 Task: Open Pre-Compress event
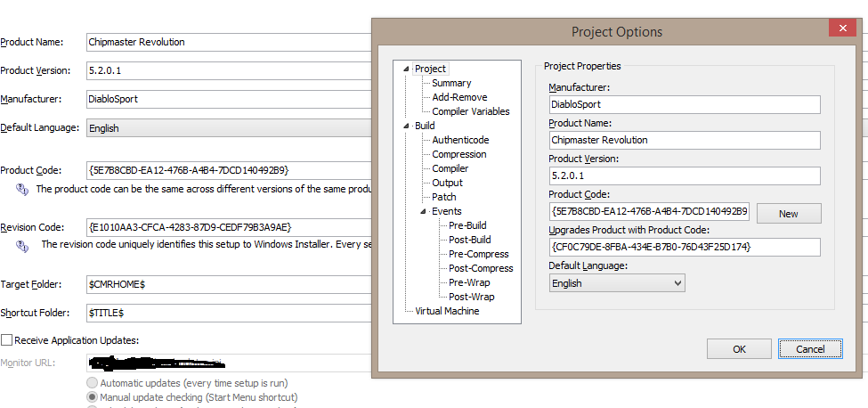tap(479, 254)
